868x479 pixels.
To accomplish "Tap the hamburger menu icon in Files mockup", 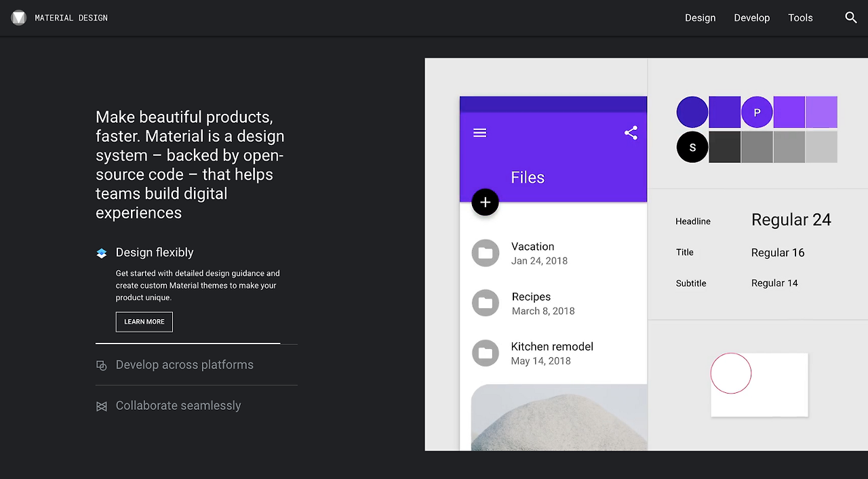I will pos(479,133).
